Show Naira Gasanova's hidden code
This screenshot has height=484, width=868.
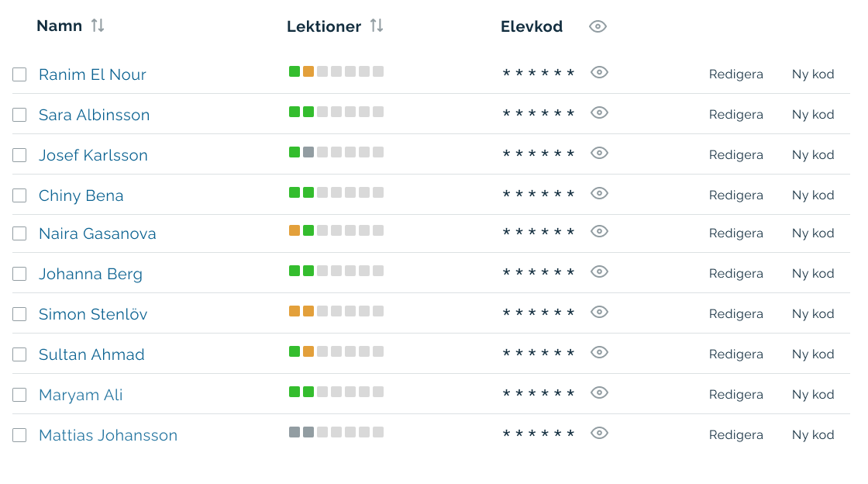pyautogui.click(x=599, y=231)
